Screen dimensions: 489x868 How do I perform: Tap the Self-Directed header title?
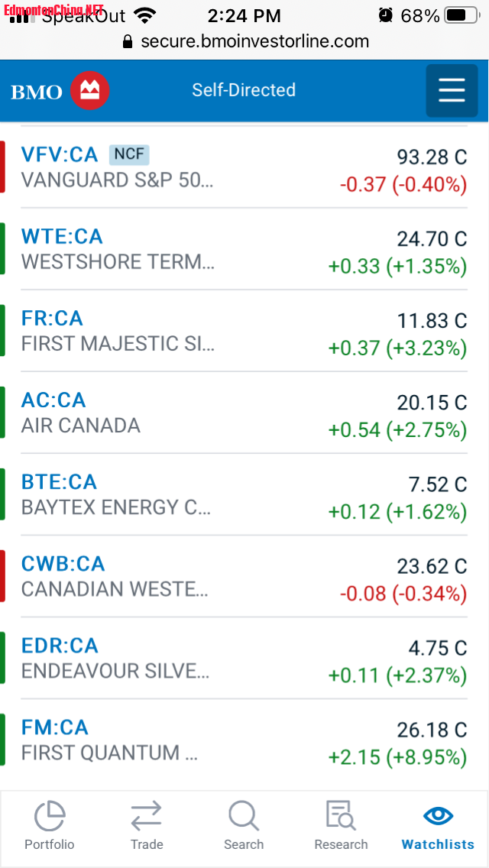(244, 90)
